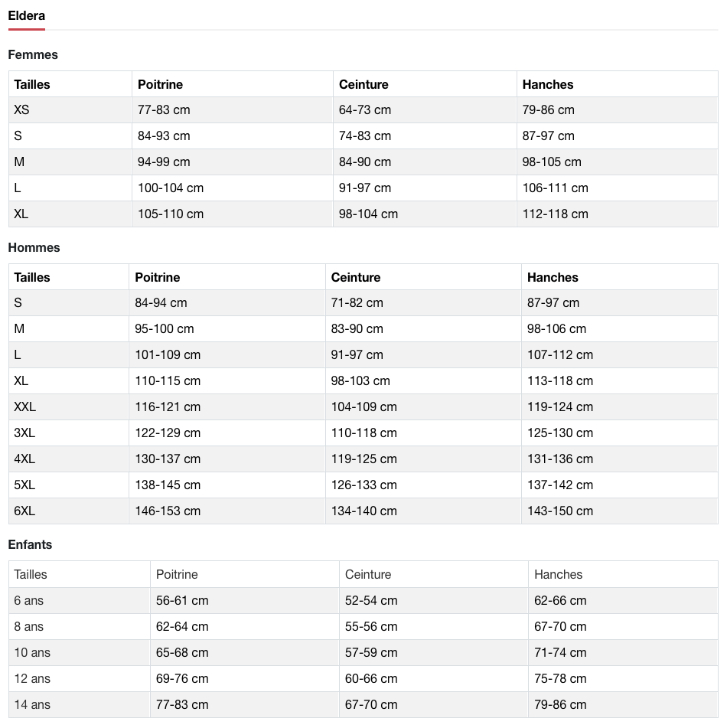Click the Ceinture header in Enfants table
727x728 pixels.
coord(368,574)
